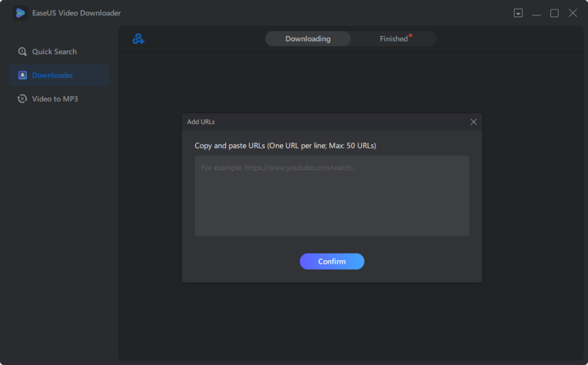Open the Video to MP3 text label
The width and height of the screenshot is (588, 365).
click(x=55, y=99)
